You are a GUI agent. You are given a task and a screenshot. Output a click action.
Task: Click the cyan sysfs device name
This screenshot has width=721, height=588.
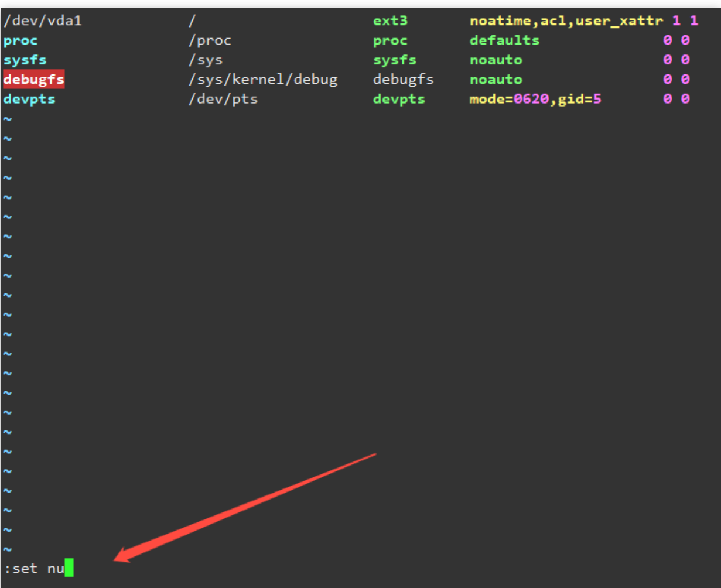pyautogui.click(x=25, y=60)
